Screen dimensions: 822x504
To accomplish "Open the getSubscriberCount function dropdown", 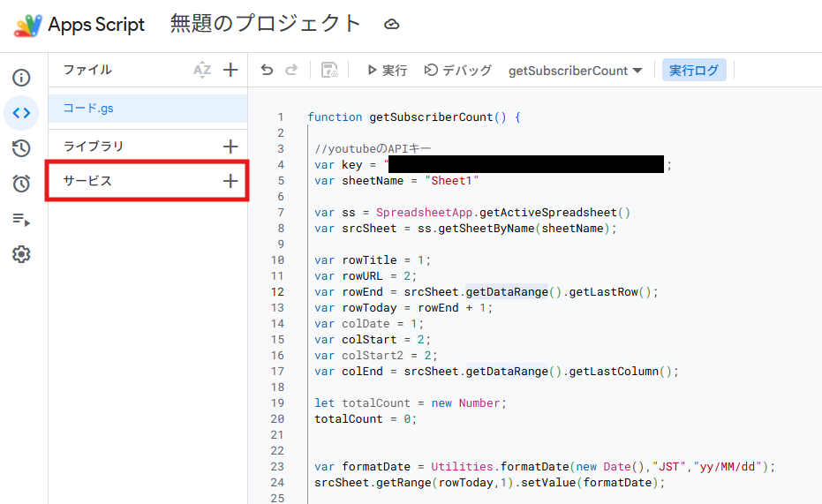I will (575, 71).
